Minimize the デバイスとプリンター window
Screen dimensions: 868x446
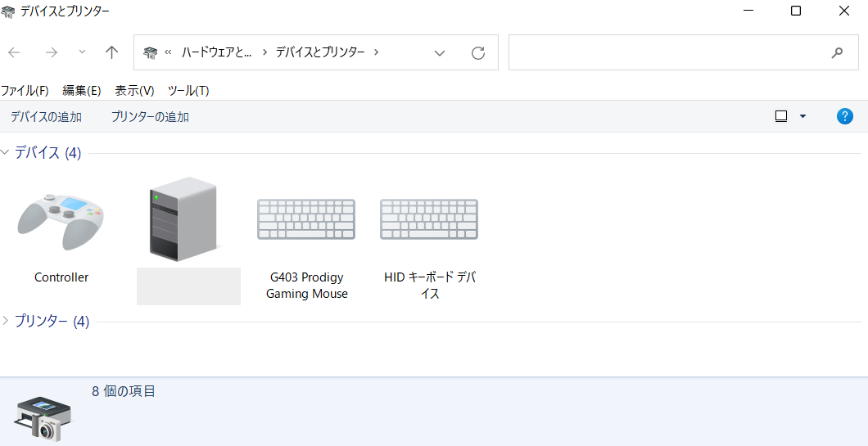tap(748, 11)
